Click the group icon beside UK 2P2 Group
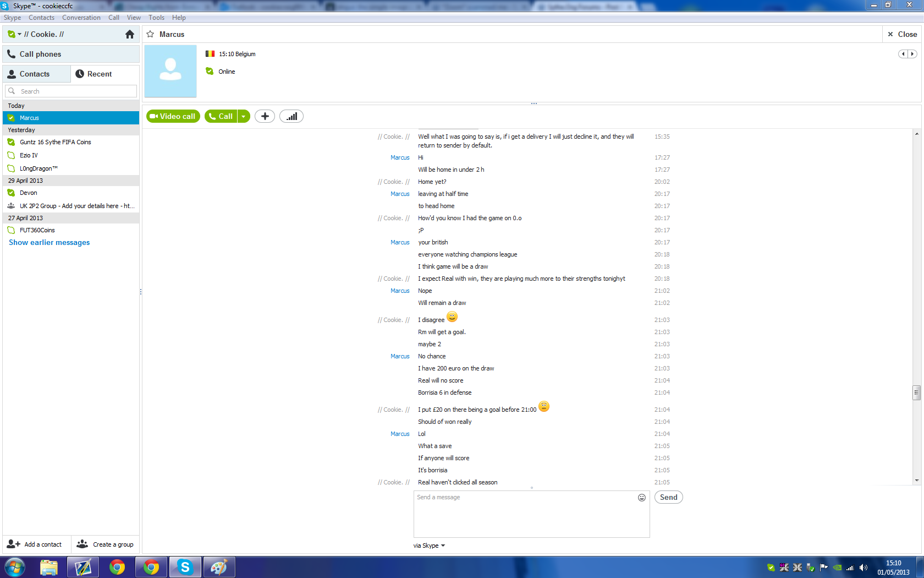 tap(11, 206)
